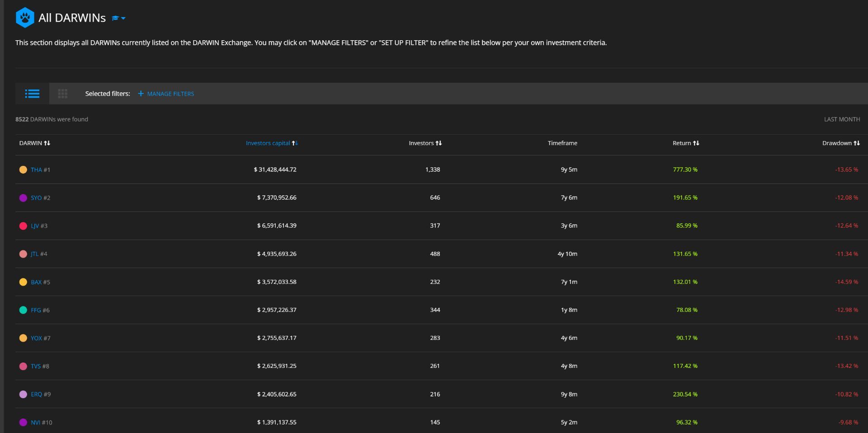Sort by DARWIN name column
The height and width of the screenshot is (433, 868).
(34, 143)
